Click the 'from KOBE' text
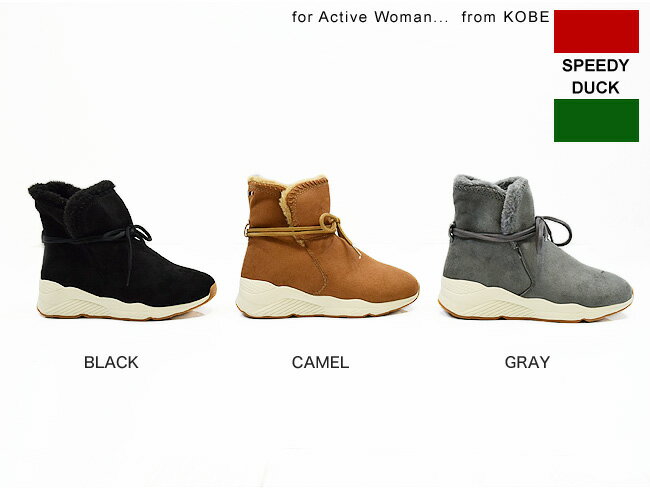650x488 pixels. tap(505, 17)
